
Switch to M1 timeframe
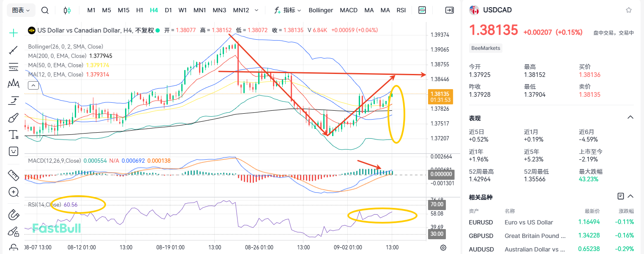[x=91, y=10]
